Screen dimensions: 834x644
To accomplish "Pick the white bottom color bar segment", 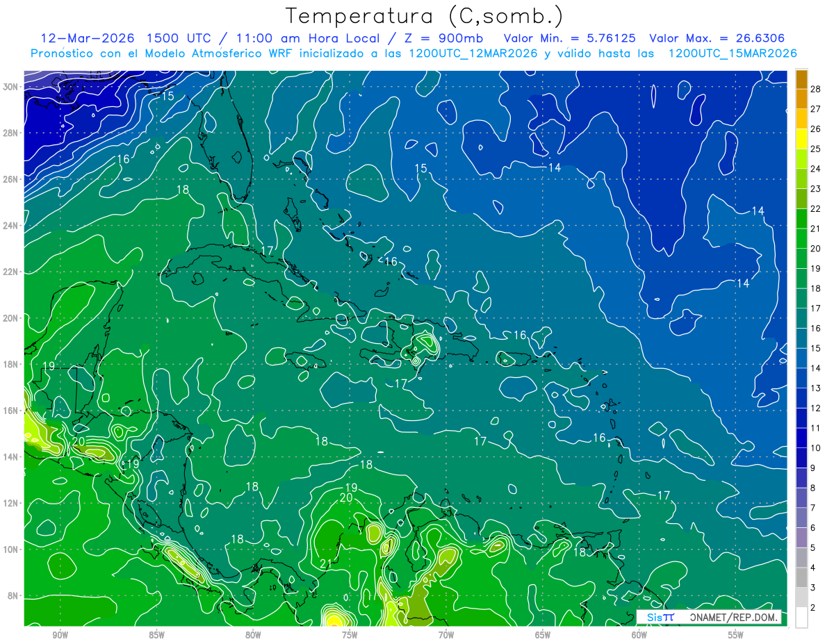I will tap(801, 618).
